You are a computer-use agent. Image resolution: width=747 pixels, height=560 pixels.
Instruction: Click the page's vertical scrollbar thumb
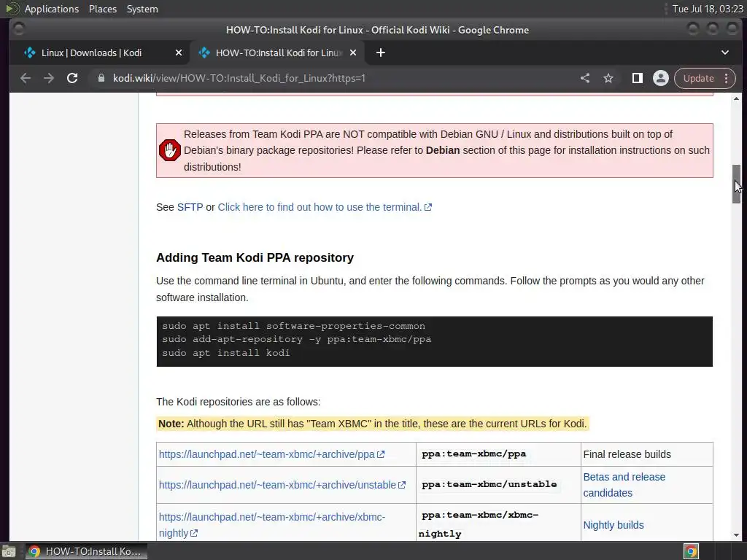[736, 184]
